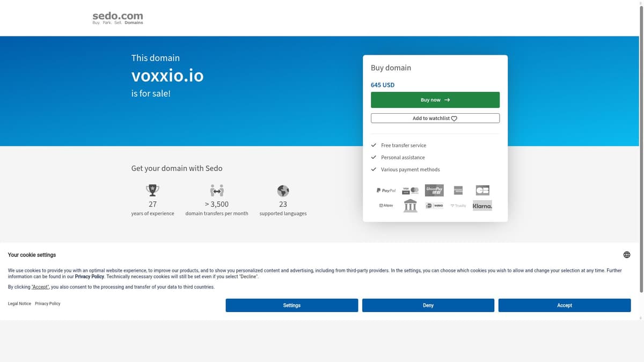This screenshot has height=362, width=644.
Task: Click the Free transfer service checkmark
Action: pyautogui.click(x=374, y=145)
